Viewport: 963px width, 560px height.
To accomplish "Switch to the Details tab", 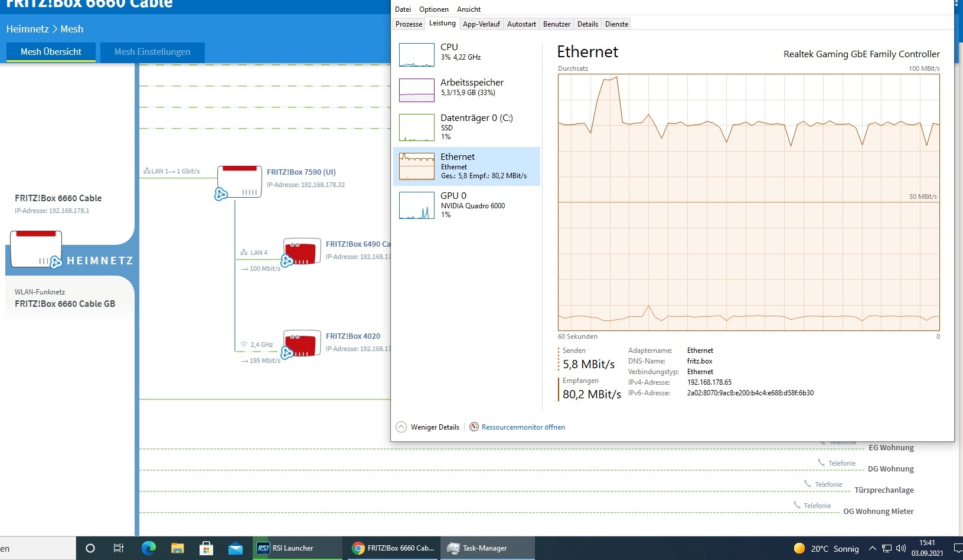I will 587,24.
